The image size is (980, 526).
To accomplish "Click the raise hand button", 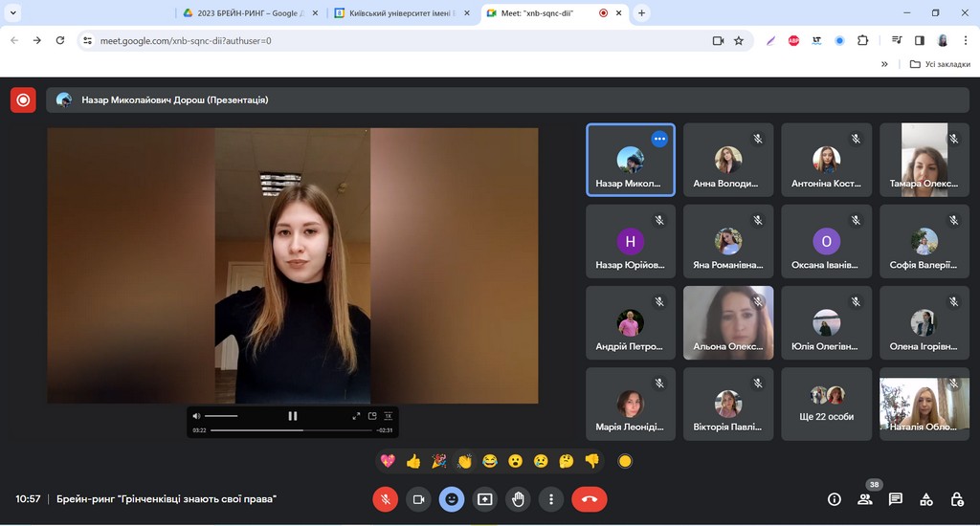I will 518,499.
